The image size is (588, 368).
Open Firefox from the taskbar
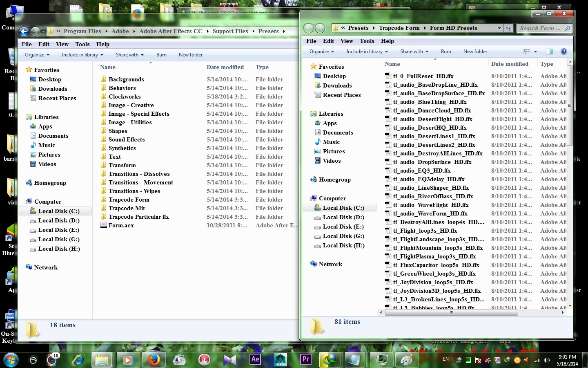[x=154, y=360]
